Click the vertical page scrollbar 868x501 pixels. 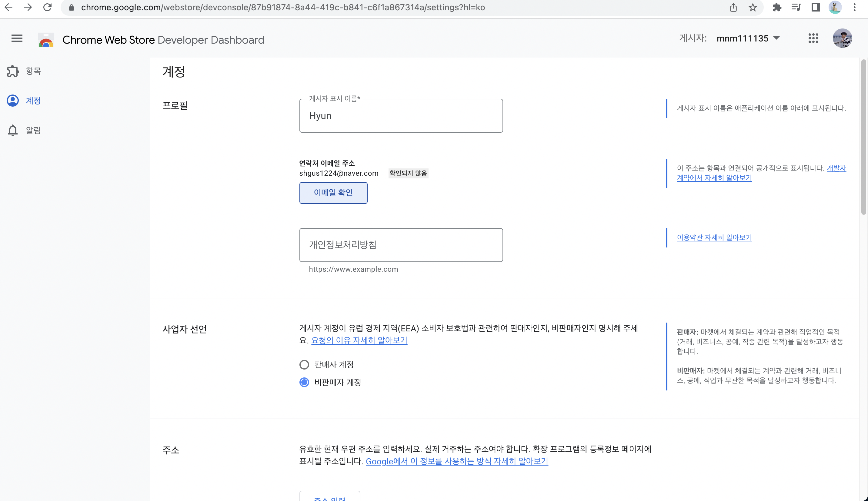pyautogui.click(x=863, y=138)
